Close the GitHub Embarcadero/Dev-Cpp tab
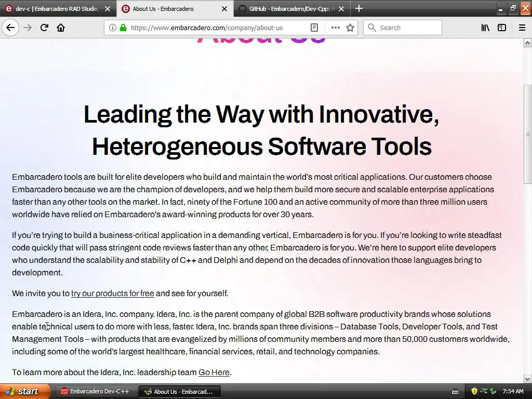Screen dimensions: 532x399 (x=341, y=9)
